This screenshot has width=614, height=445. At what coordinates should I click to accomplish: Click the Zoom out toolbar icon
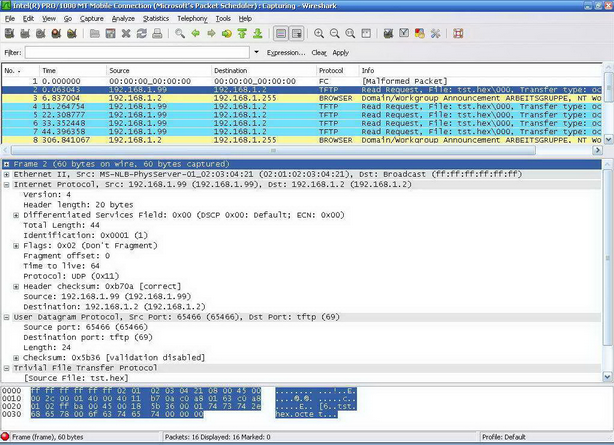tap(335, 34)
